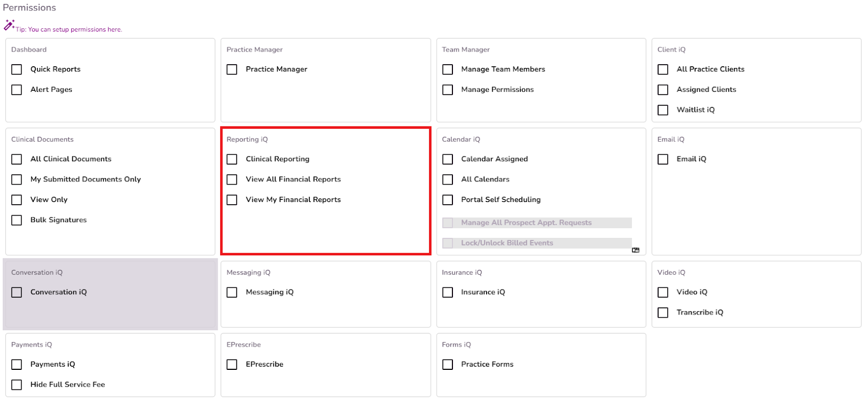This screenshot has height=403, width=868.
Task: Click disabled Lock/Unlock Billed Events checkbox
Action: coord(448,243)
